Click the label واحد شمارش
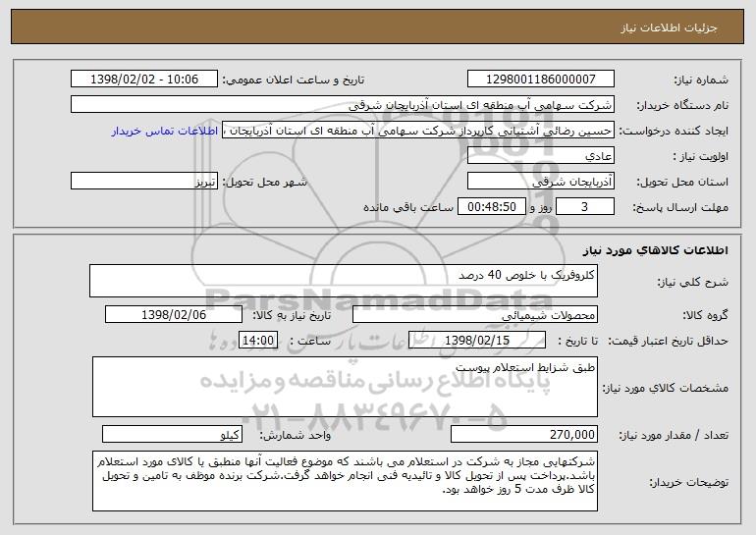 (x=296, y=435)
